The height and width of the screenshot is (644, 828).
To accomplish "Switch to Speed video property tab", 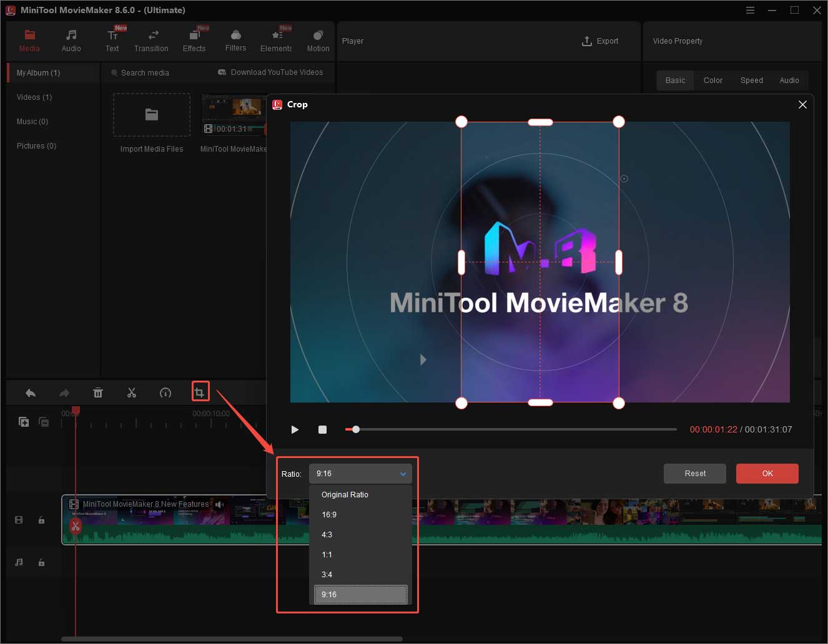I will (x=751, y=80).
